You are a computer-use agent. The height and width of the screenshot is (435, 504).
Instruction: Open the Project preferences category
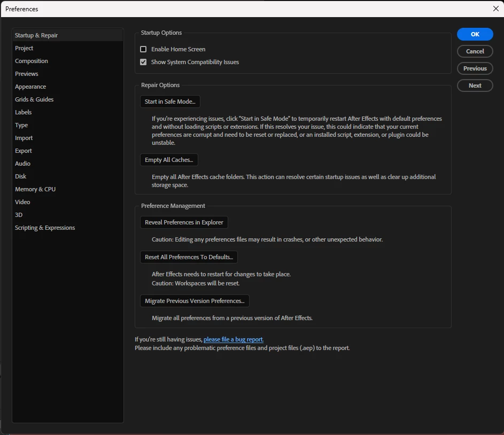67,48
